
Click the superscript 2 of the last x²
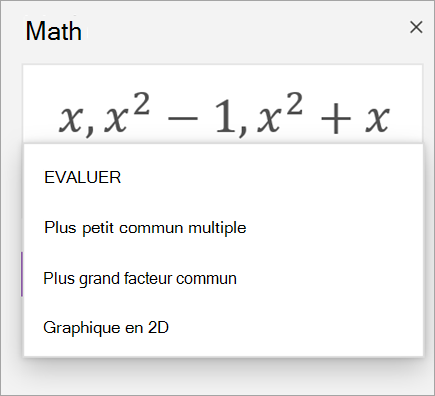[294, 104]
